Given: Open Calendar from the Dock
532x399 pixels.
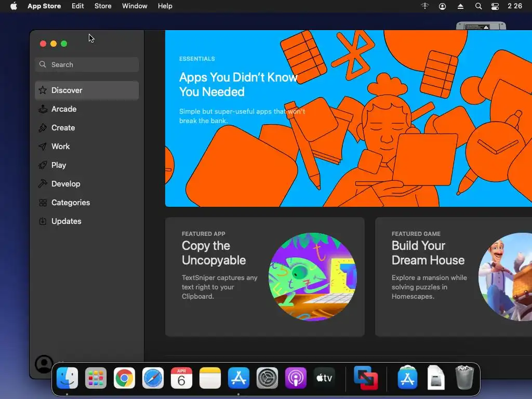Looking at the screenshot, I should point(181,378).
